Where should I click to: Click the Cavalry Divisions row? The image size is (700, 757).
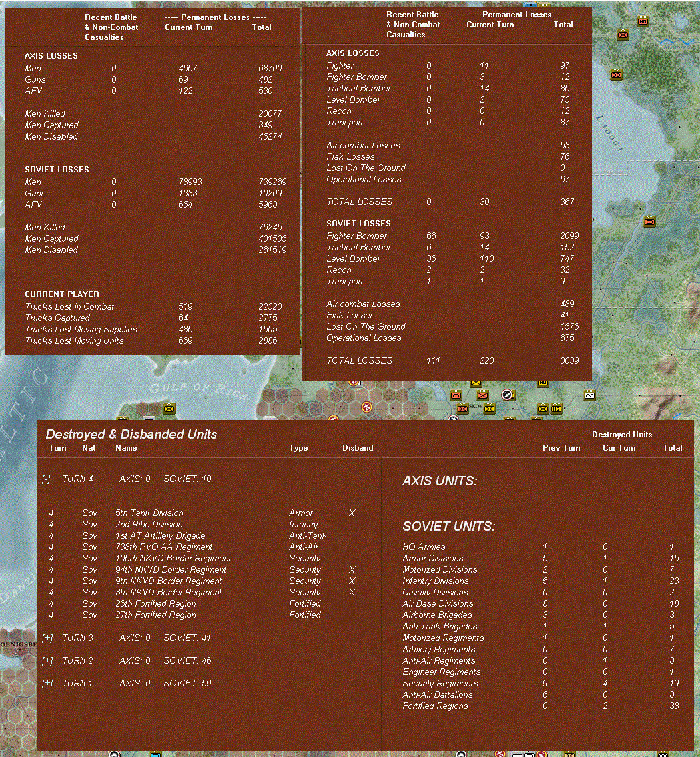click(x=541, y=592)
